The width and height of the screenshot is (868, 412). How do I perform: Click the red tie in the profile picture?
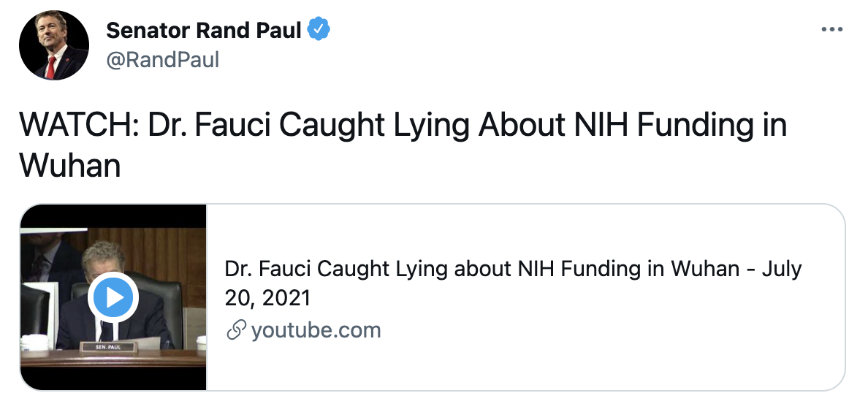click(x=50, y=67)
